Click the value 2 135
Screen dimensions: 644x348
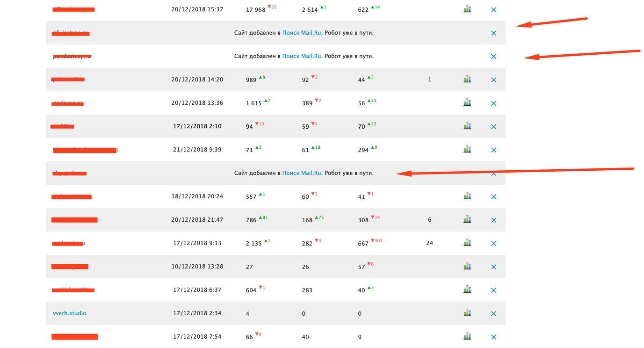(253, 244)
